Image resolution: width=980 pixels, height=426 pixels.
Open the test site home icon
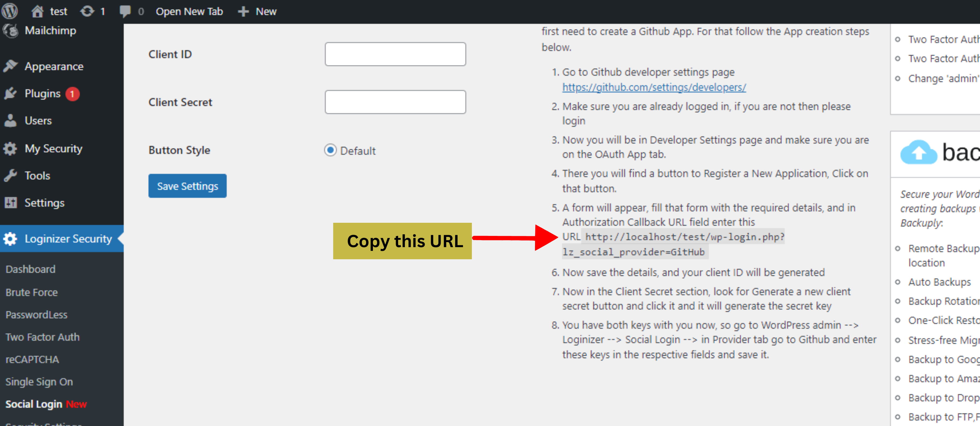(x=37, y=11)
